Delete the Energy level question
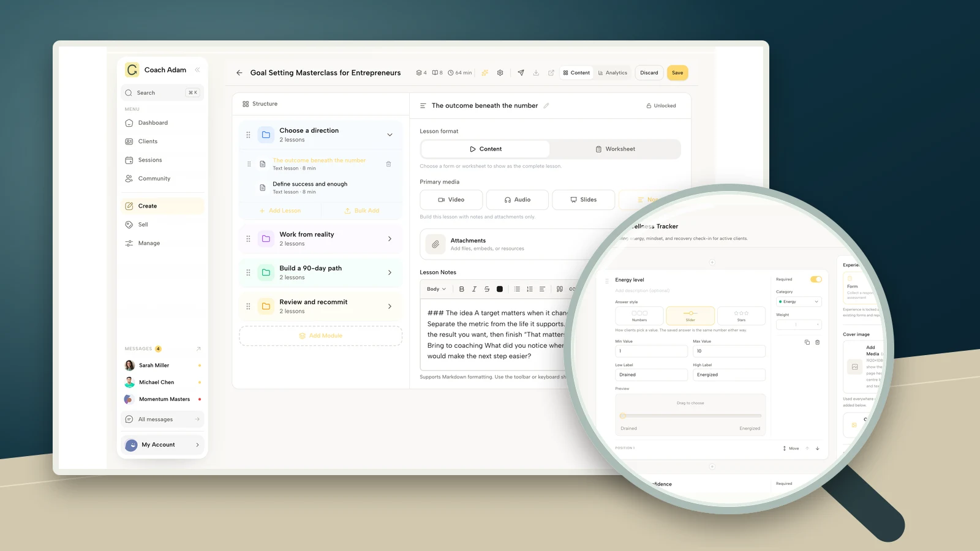Image resolution: width=980 pixels, height=551 pixels. 818,342
